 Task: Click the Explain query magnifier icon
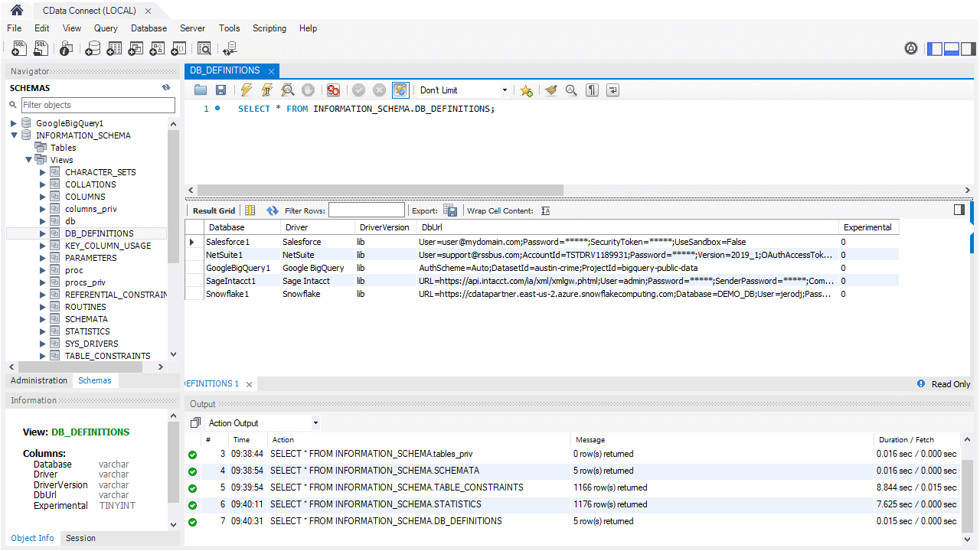(287, 90)
